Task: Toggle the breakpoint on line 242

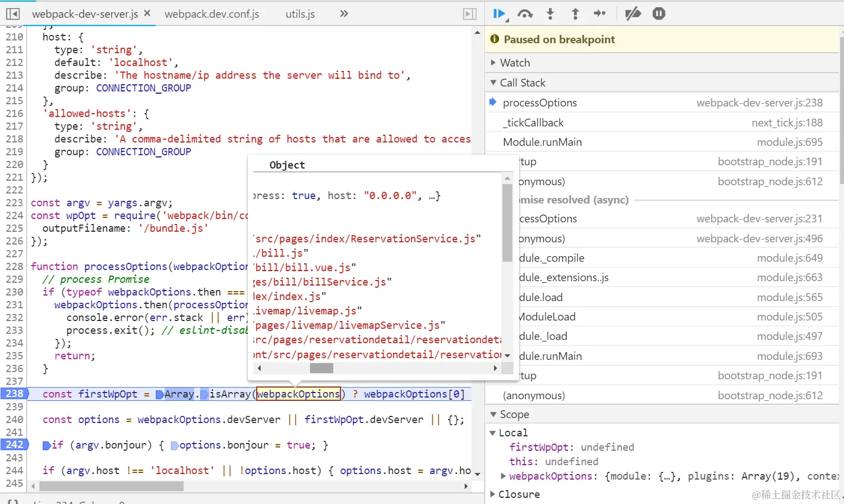Action: [x=14, y=445]
